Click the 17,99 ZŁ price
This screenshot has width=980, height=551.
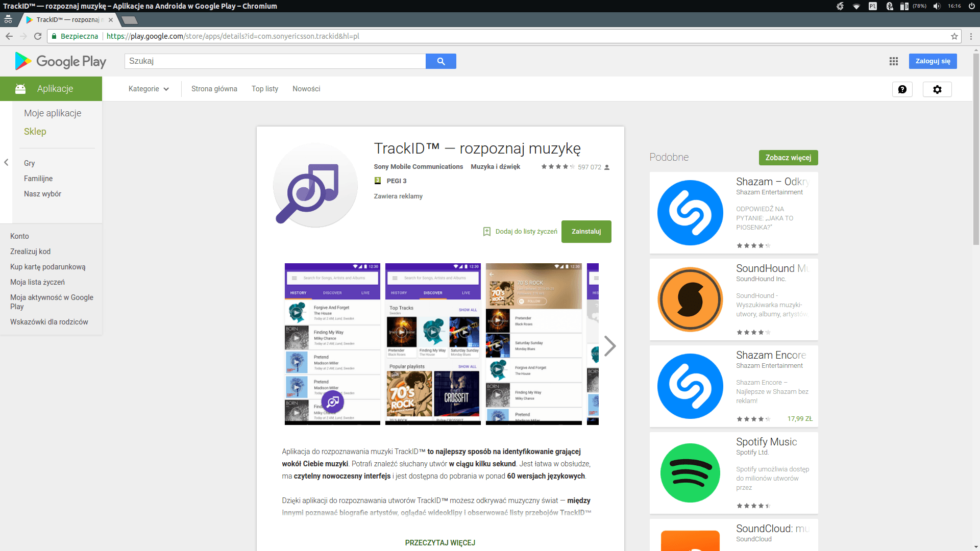tap(800, 419)
